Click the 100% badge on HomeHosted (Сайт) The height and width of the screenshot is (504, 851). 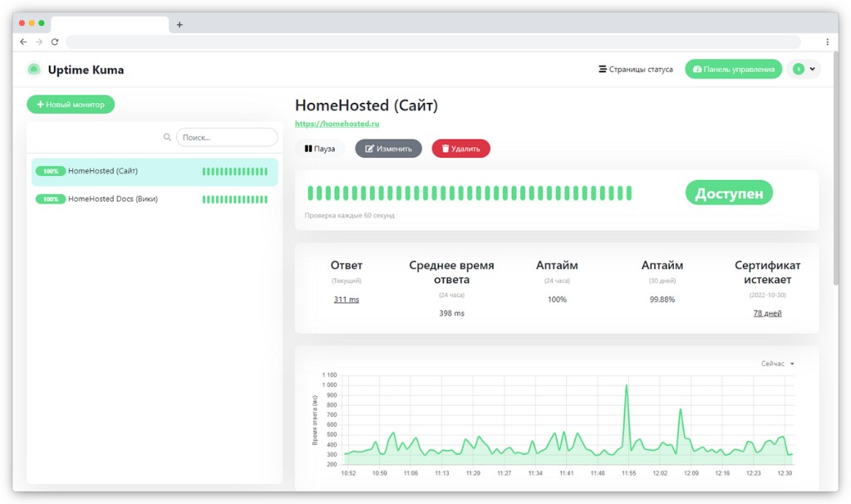[x=51, y=171]
